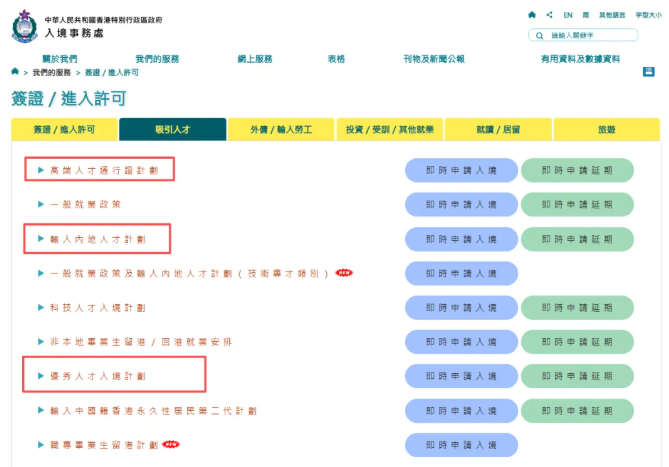Click the blue print-page icon

(x=649, y=72)
